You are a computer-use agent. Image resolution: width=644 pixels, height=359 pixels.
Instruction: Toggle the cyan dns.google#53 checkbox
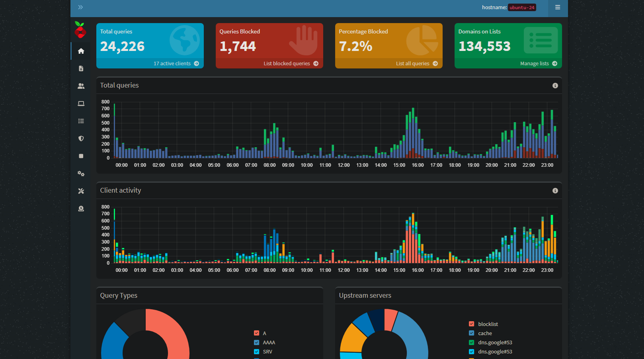(471, 351)
